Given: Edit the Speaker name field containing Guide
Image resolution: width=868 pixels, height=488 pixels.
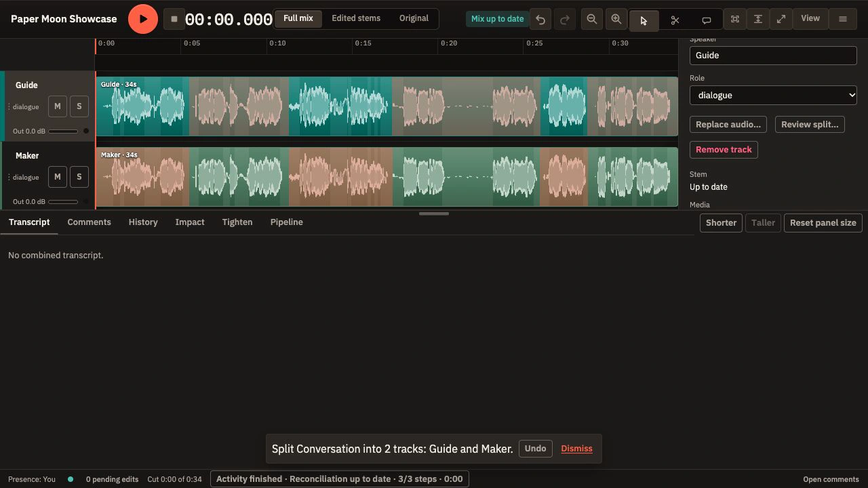Looking at the screenshot, I should click(x=773, y=56).
